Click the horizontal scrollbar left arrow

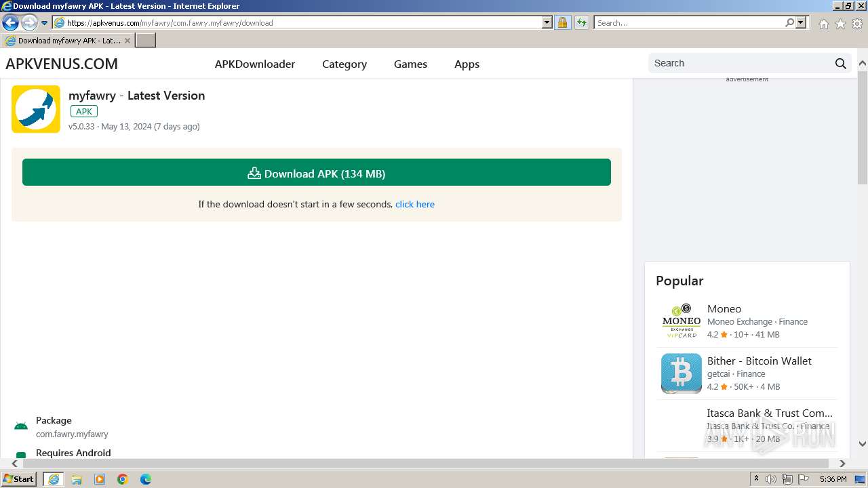tap(15, 464)
